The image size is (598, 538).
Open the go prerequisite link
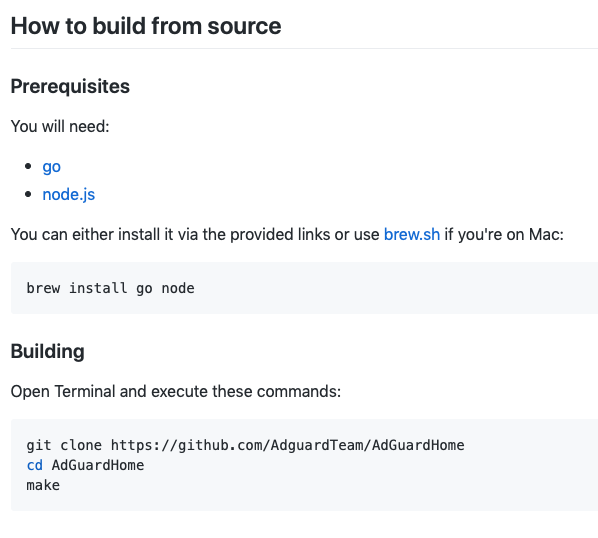pos(51,167)
